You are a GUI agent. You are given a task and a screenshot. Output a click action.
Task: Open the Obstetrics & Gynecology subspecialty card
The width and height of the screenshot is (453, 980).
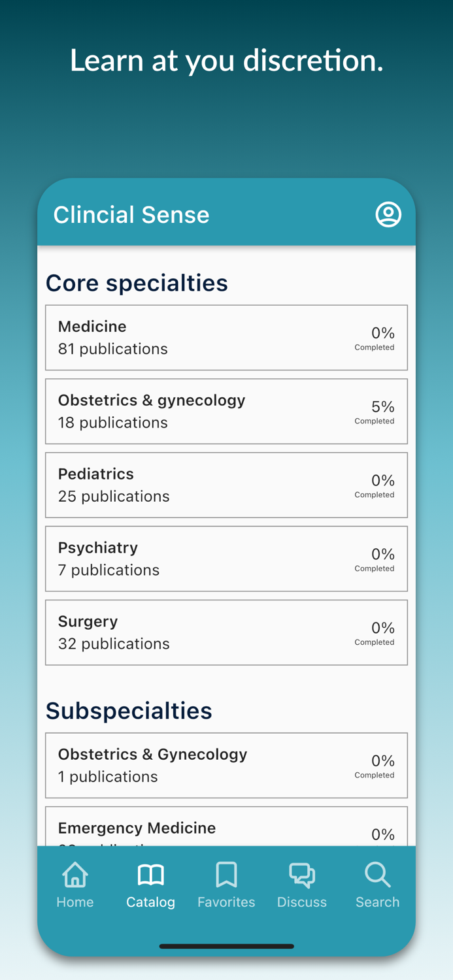click(x=226, y=765)
